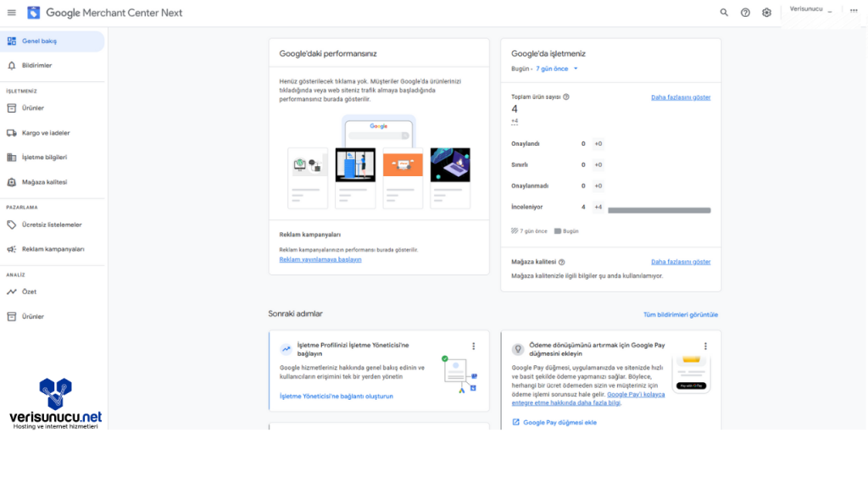868x488 pixels.
Task: Click the Google'da işletmeniz card heading
Action: [548, 53]
